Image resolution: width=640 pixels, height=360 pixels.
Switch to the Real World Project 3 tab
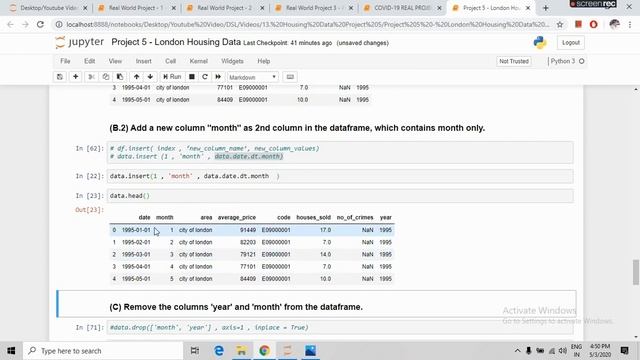[x=313, y=8]
